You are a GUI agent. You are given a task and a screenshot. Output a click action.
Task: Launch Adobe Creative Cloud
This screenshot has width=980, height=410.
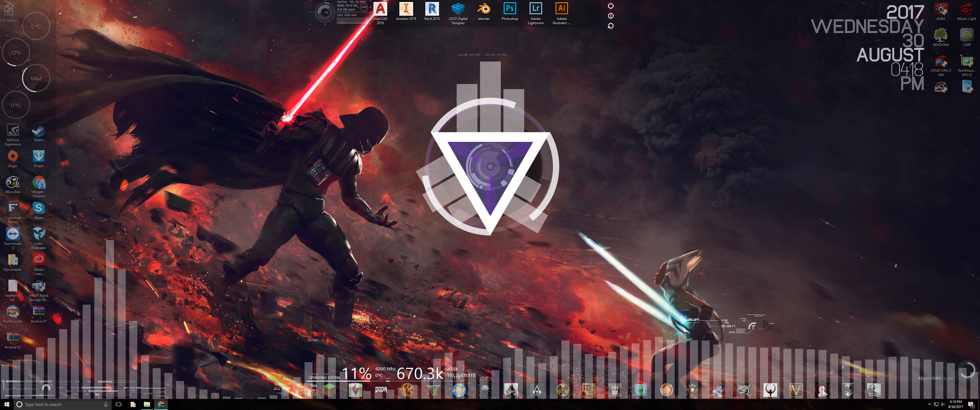[38, 264]
